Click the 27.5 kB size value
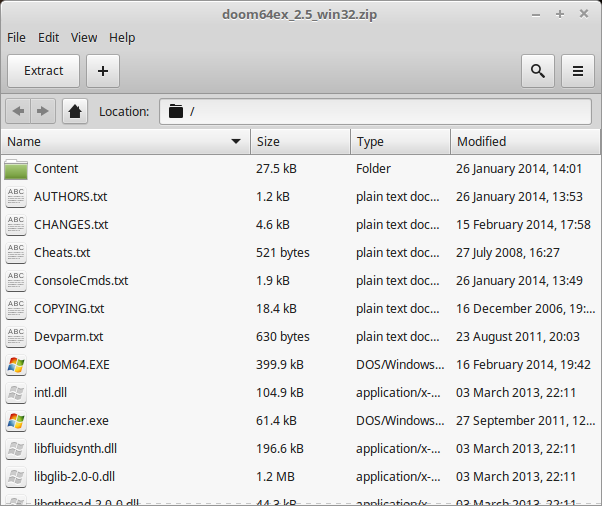 coord(276,169)
